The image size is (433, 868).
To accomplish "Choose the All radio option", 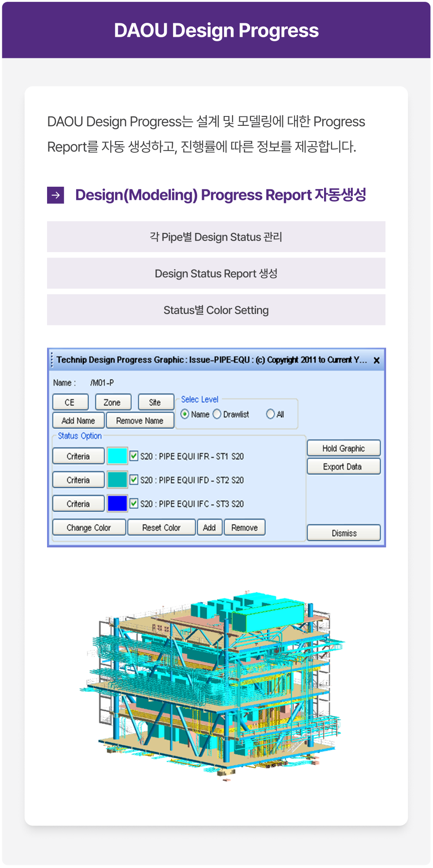I will (x=270, y=414).
